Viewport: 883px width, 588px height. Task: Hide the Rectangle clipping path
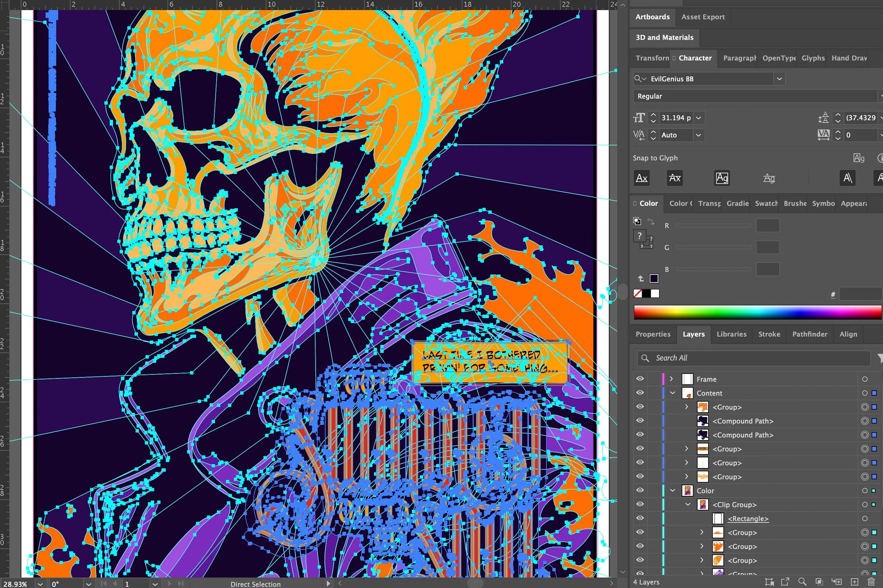[640, 518]
